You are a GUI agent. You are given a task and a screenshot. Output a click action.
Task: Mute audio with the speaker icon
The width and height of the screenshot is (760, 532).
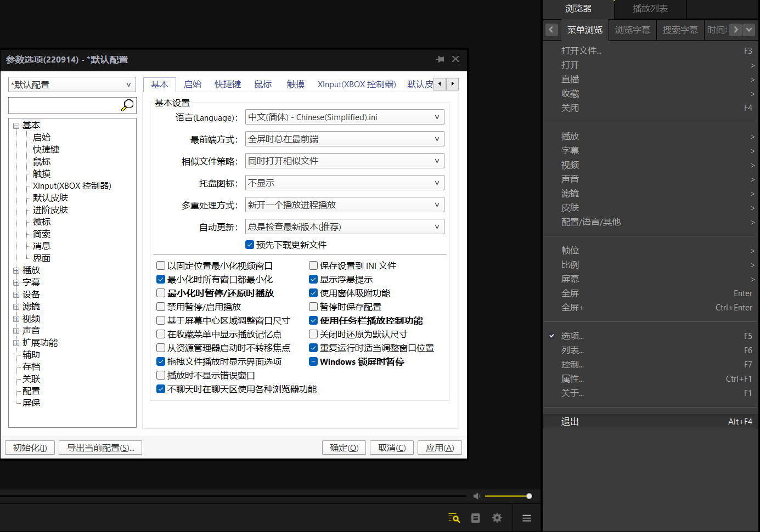click(477, 496)
